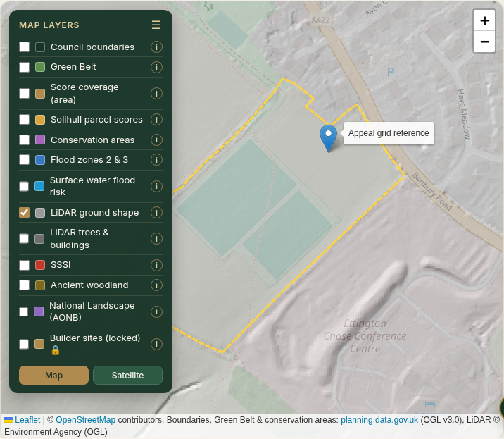Open info for Green Belt layer

(156, 67)
